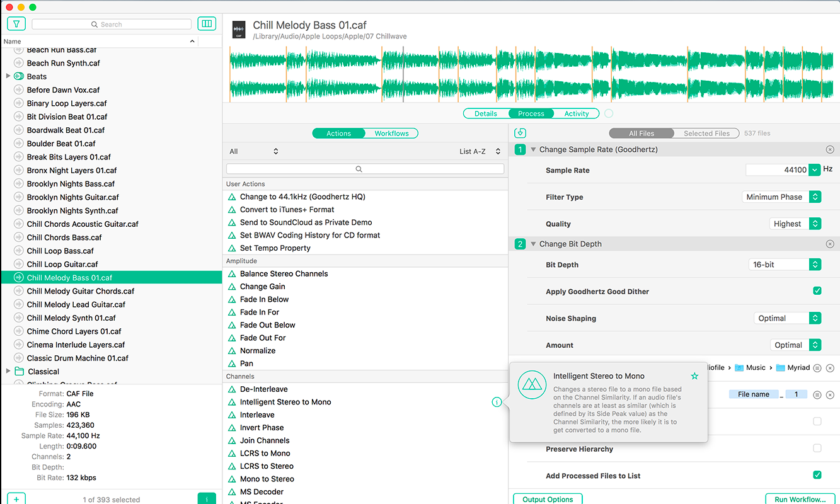The width and height of the screenshot is (840, 504).
Task: Click the Beats collection icon
Action: coord(19,76)
